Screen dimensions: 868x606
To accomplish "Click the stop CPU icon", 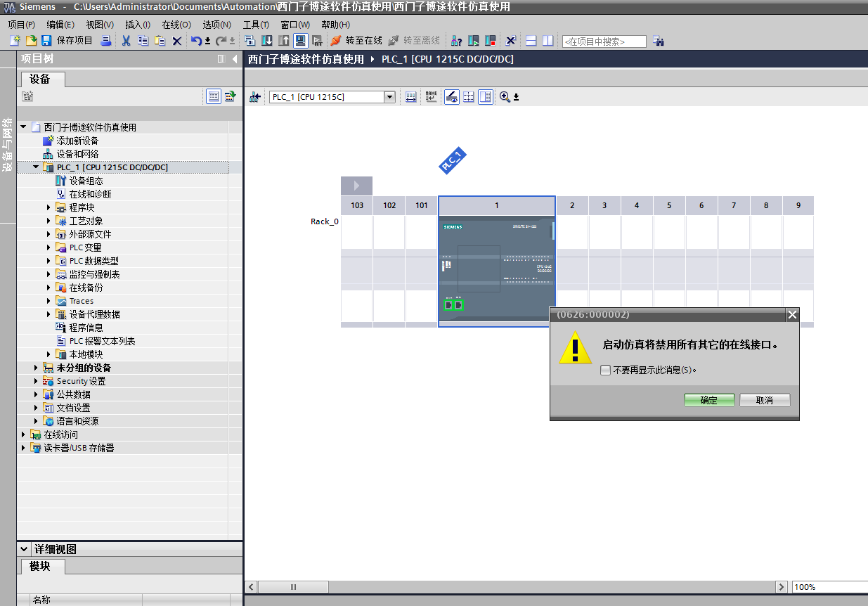I will (490, 41).
